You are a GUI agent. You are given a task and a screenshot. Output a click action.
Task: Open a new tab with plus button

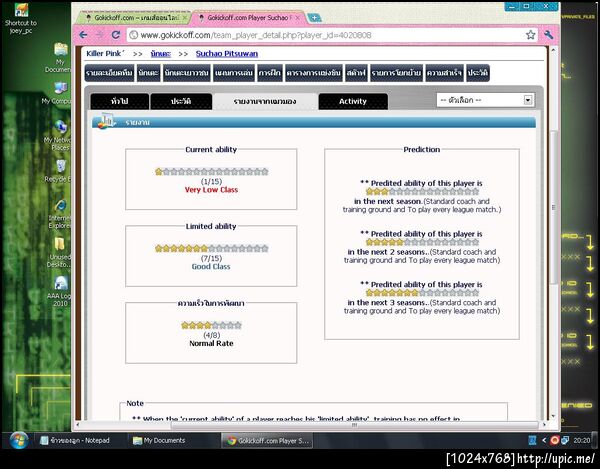314,18
